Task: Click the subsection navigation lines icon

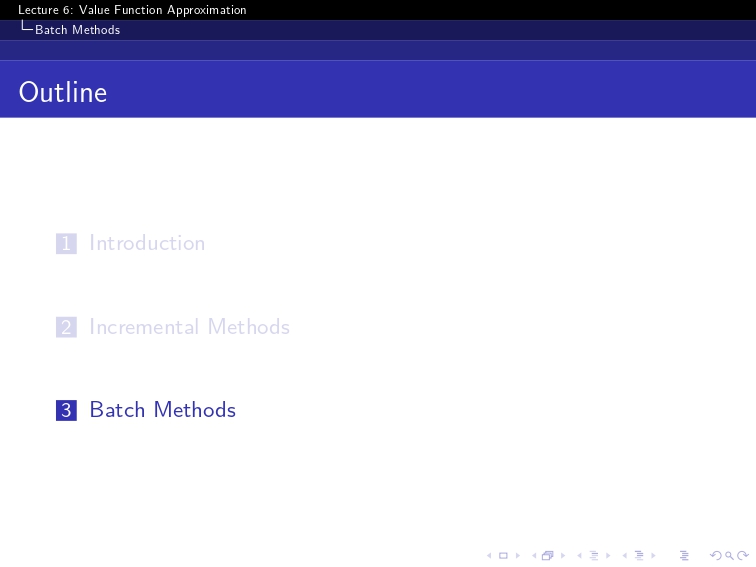Action: (594, 555)
